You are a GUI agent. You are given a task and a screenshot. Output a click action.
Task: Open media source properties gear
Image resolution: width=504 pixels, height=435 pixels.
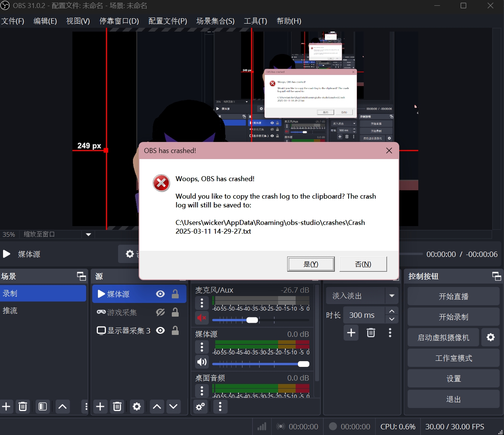pyautogui.click(x=130, y=254)
